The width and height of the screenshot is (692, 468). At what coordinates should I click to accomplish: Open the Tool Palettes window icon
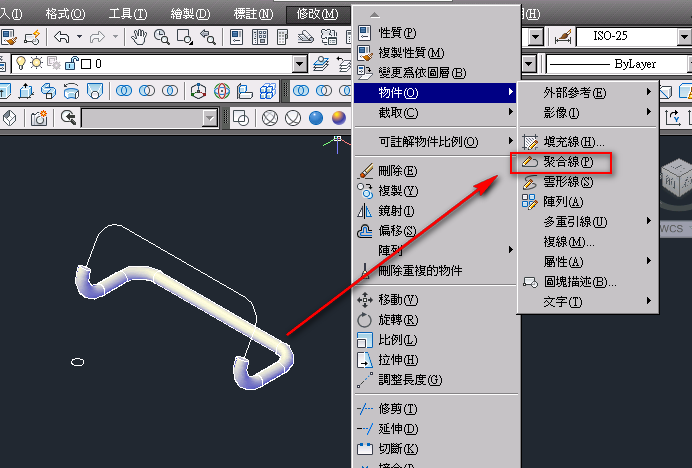pos(282,37)
